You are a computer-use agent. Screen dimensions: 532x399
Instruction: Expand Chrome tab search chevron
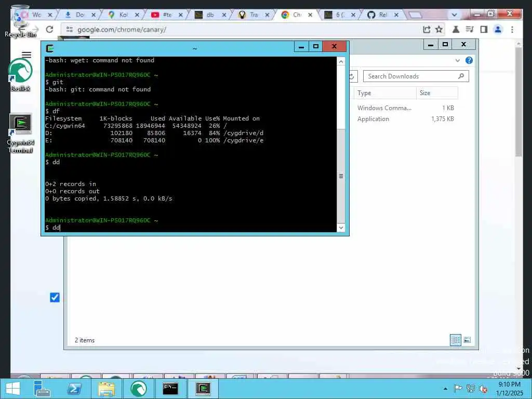click(454, 15)
